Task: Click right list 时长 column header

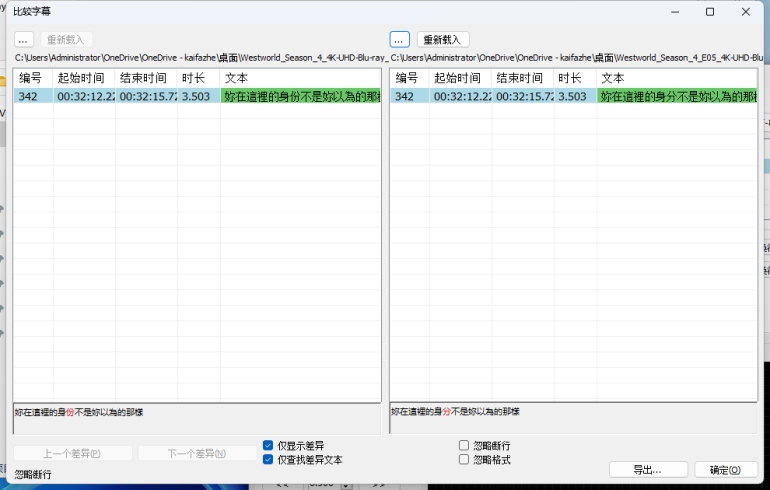Action: [576, 78]
